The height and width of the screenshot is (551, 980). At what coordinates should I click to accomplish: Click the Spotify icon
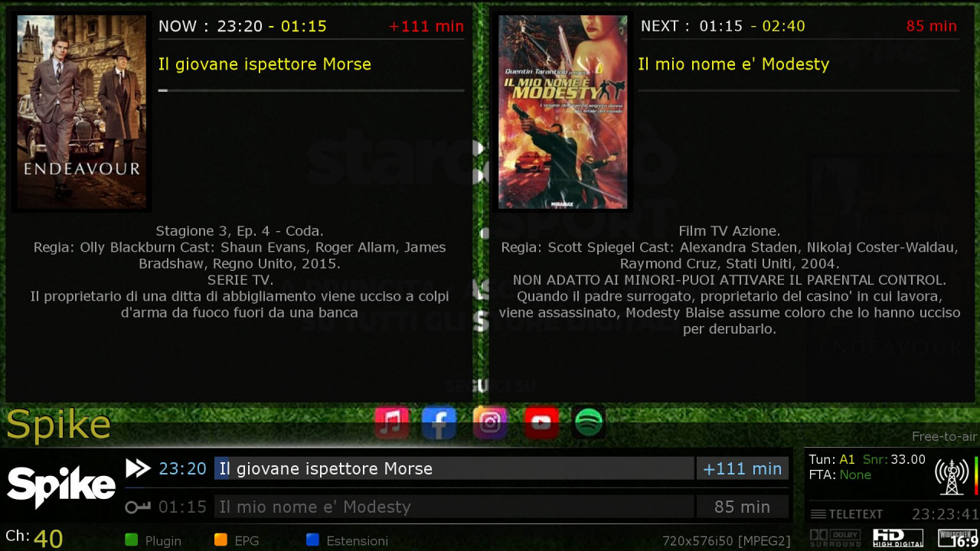point(588,422)
